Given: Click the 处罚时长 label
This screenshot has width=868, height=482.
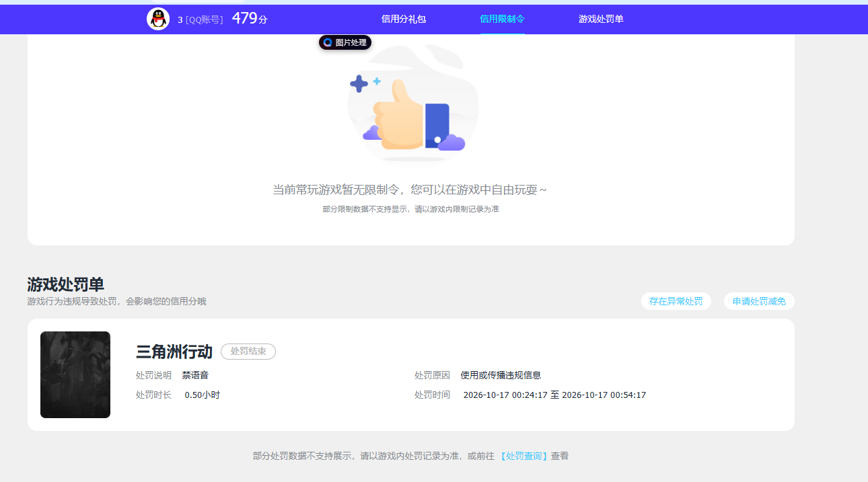Looking at the screenshot, I should [153, 395].
